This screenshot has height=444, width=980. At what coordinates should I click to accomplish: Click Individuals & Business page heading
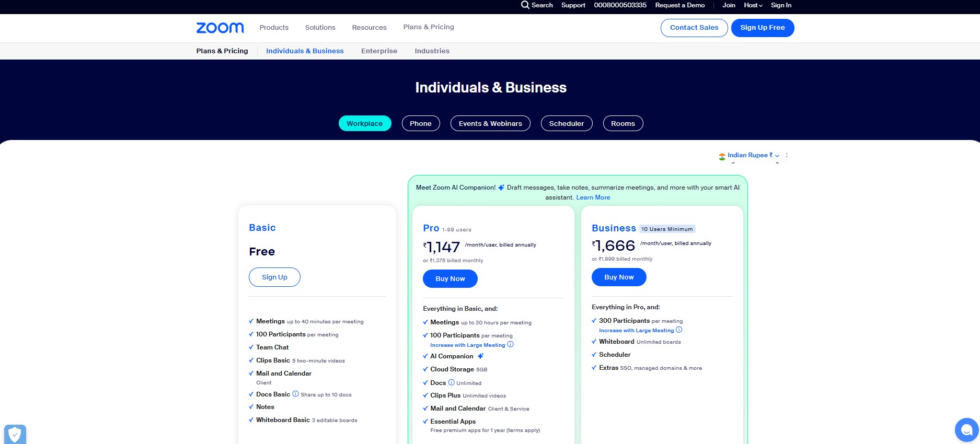(491, 88)
